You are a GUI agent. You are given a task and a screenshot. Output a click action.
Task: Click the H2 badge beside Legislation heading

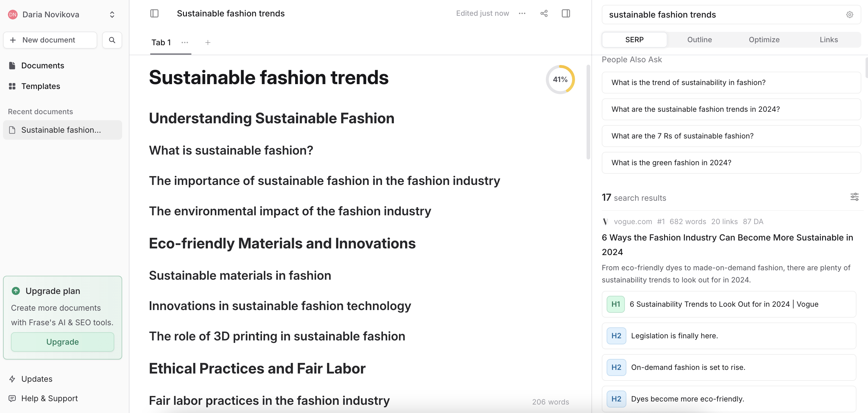coord(616,336)
